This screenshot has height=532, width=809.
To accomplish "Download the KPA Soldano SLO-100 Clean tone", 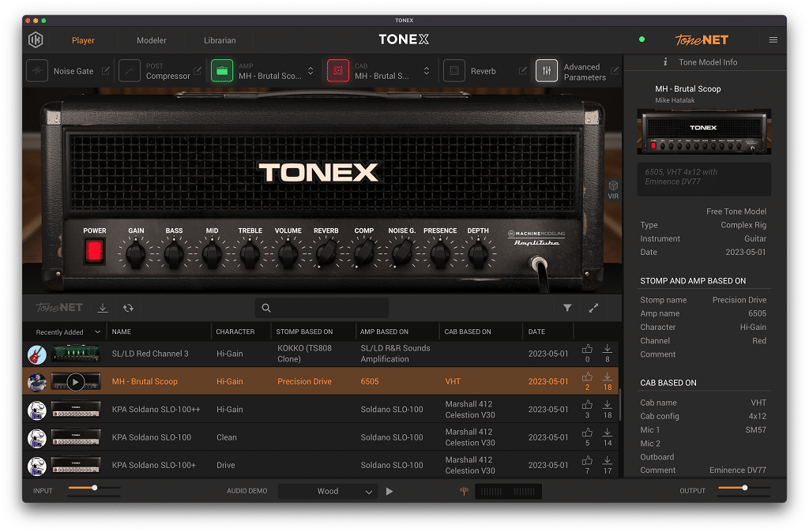I will [x=608, y=433].
